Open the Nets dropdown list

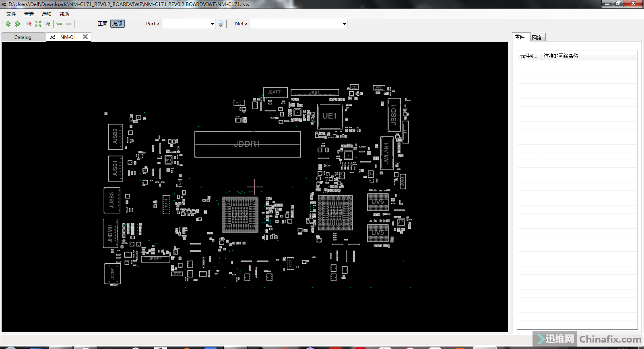344,24
